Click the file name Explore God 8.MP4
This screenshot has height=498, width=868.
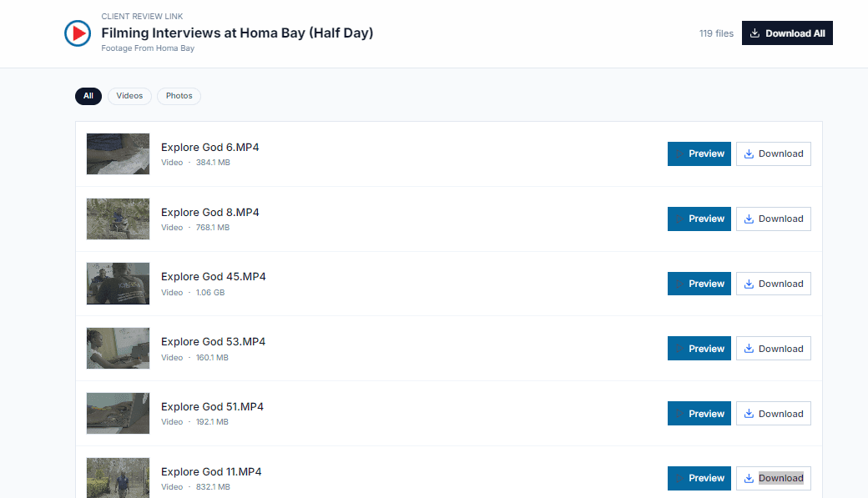[x=209, y=213]
